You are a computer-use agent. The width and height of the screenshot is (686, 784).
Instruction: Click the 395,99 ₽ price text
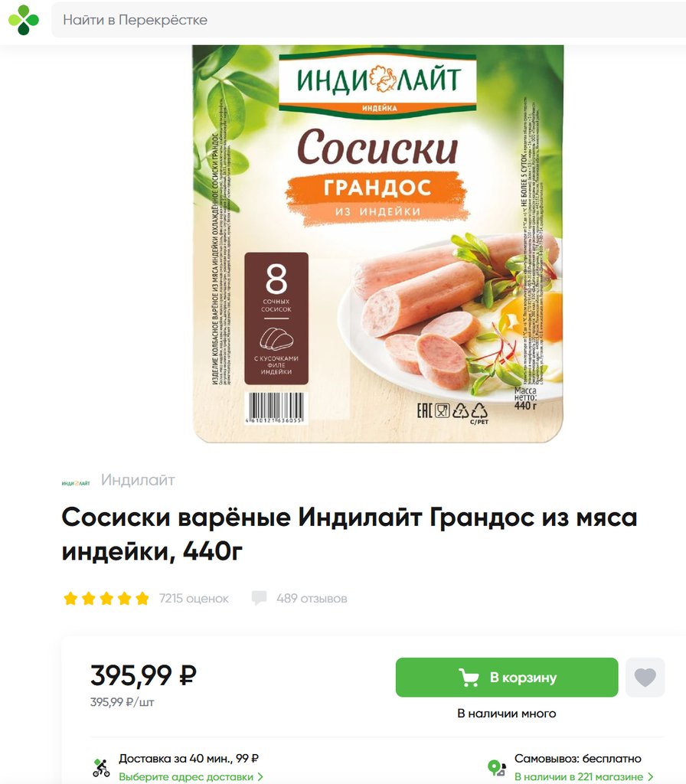click(143, 675)
